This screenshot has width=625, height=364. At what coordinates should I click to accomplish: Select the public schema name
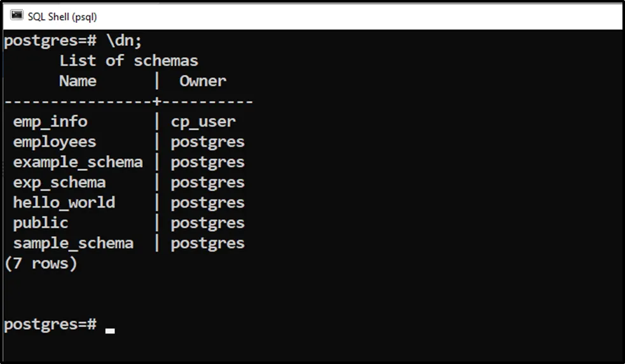(x=41, y=224)
